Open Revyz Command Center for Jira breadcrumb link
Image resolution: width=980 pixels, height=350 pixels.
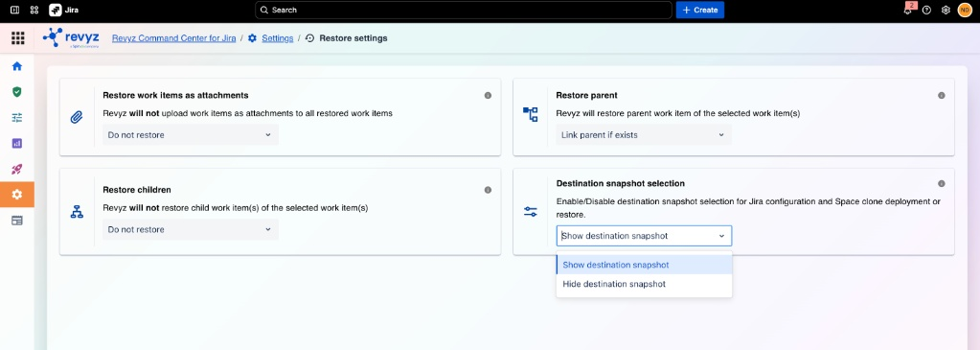tap(173, 38)
